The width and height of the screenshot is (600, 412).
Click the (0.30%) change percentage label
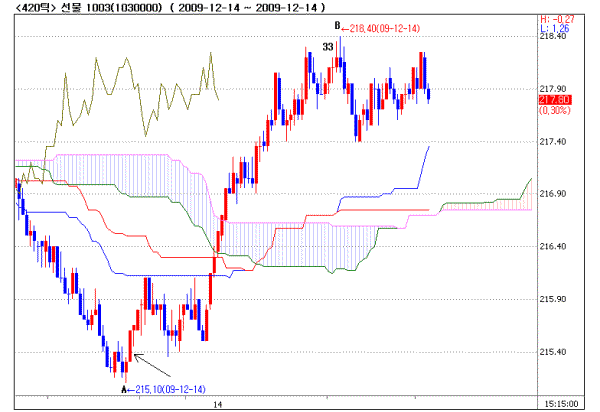(554, 111)
